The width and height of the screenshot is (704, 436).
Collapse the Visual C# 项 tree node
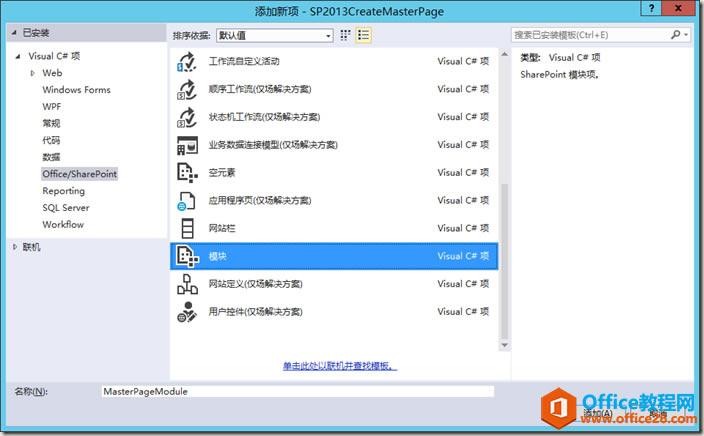pos(18,56)
